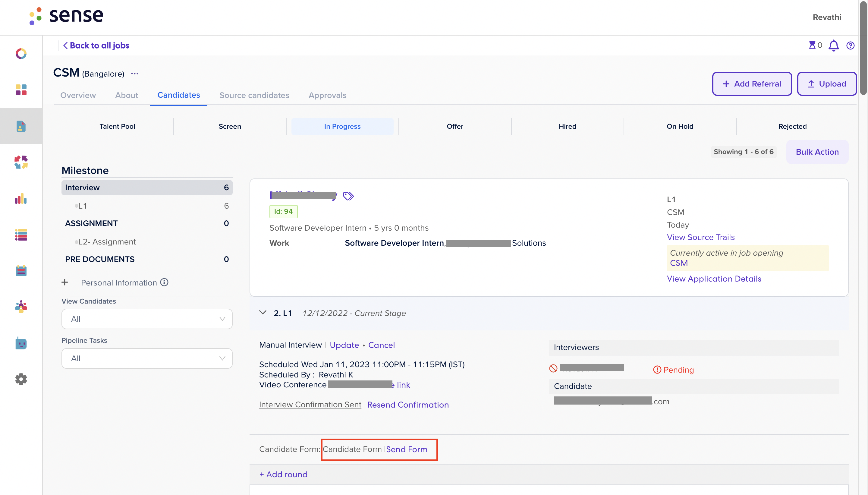868x495 pixels.
Task: Open the list rows sidebar icon
Action: pos(21,235)
